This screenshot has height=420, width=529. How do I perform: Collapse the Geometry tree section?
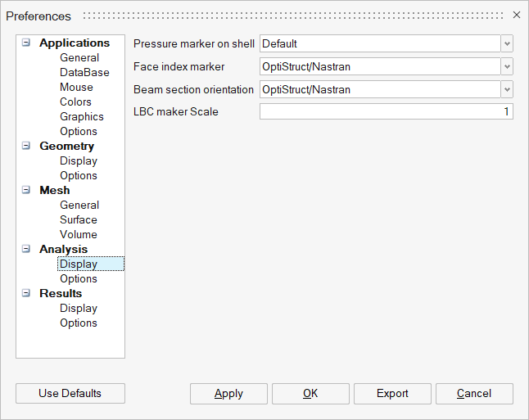click(x=26, y=147)
